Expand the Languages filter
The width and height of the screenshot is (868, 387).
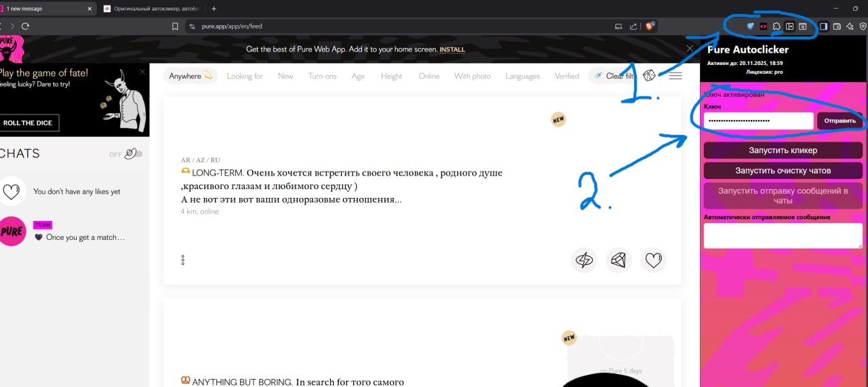click(522, 76)
